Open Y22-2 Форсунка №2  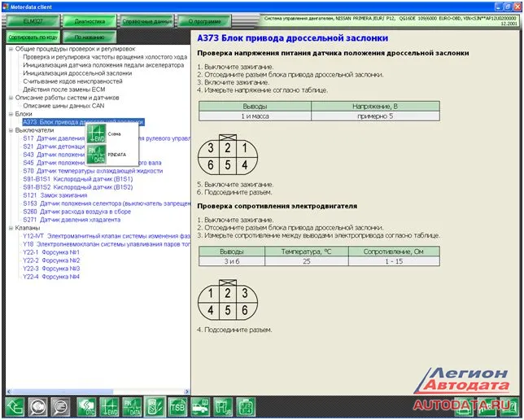coord(51,260)
